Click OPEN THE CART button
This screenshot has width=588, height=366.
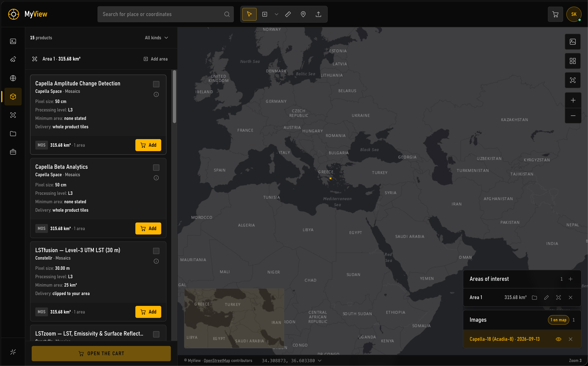(x=101, y=353)
